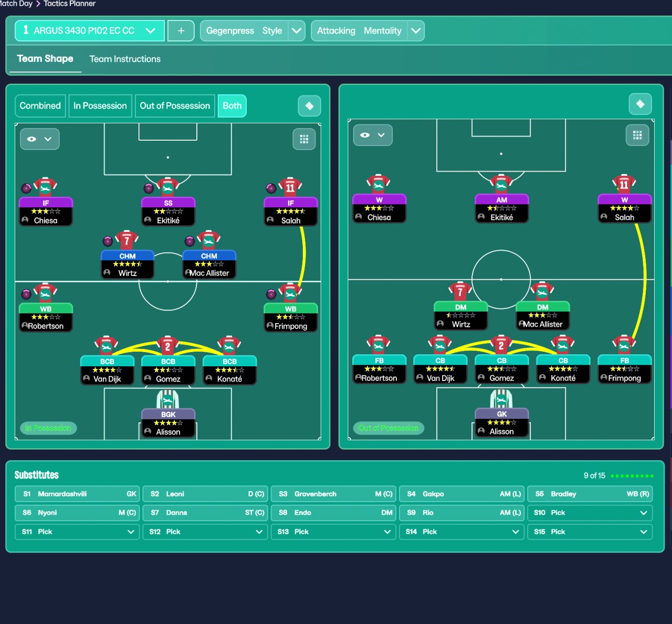Click the Wirtz DM role card
The image size is (672, 624).
click(460, 315)
